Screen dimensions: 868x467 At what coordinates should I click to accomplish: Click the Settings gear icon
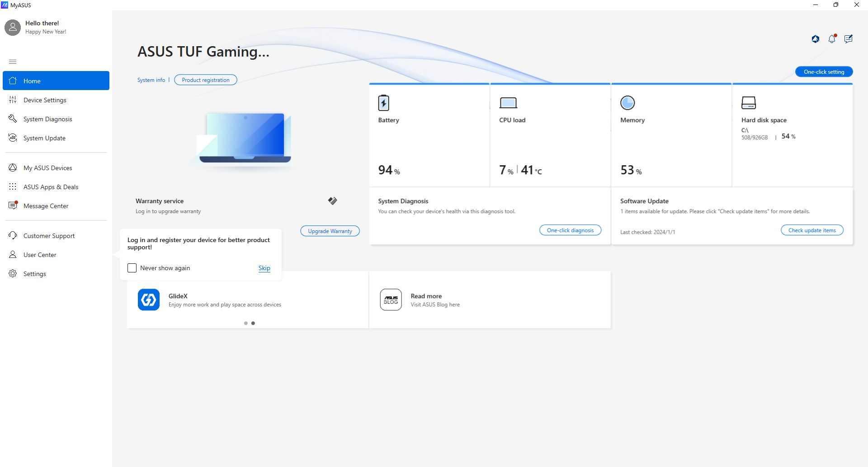point(13,273)
